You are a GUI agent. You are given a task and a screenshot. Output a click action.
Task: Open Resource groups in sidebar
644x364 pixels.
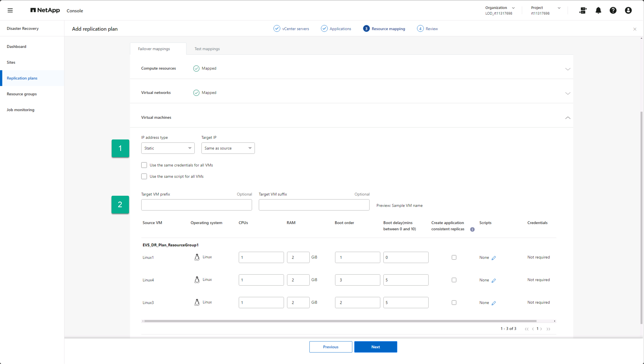[x=22, y=94]
